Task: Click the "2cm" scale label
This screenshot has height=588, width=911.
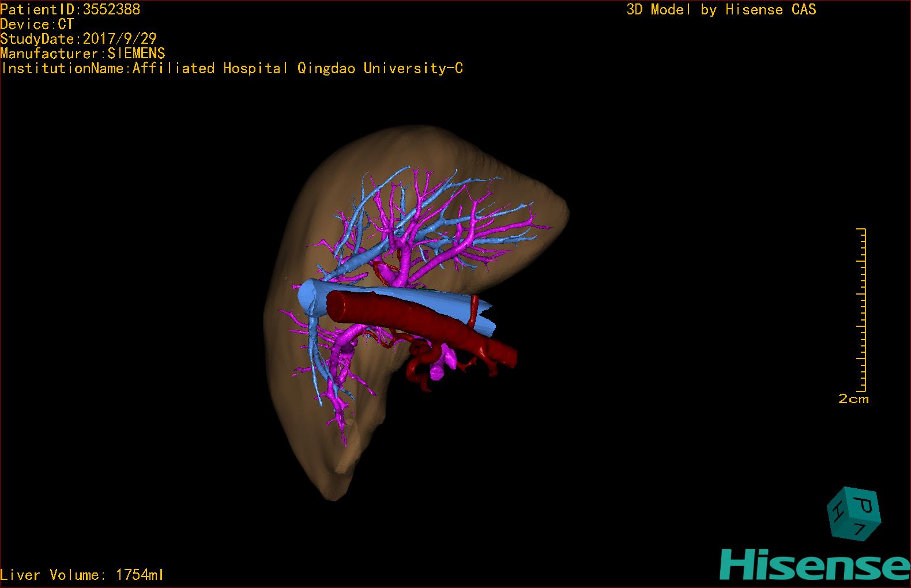Action: 853,399
